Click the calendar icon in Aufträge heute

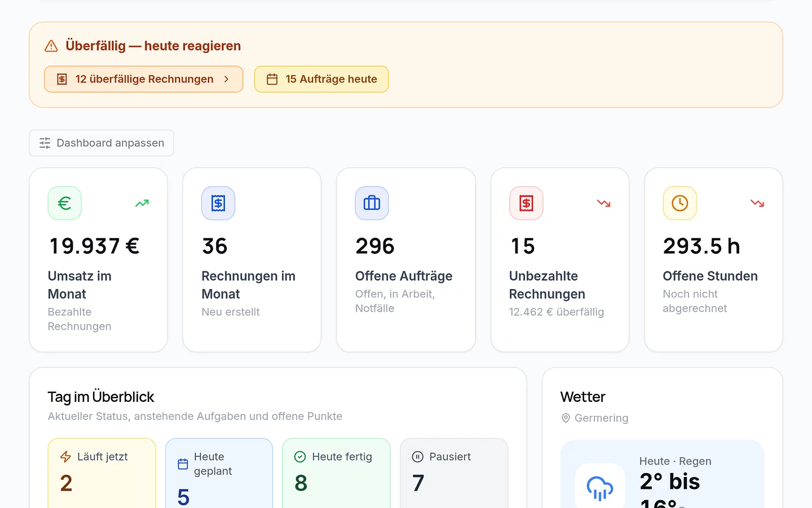[272, 79]
